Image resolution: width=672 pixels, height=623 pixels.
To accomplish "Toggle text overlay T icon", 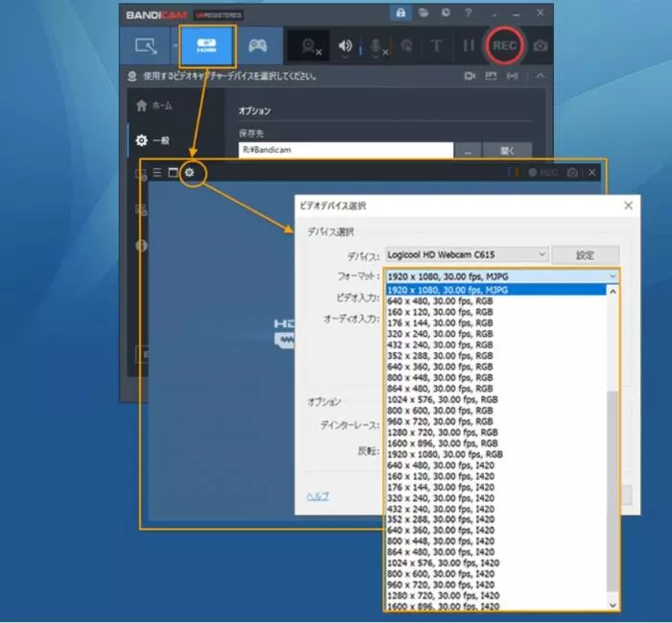I will click(436, 45).
